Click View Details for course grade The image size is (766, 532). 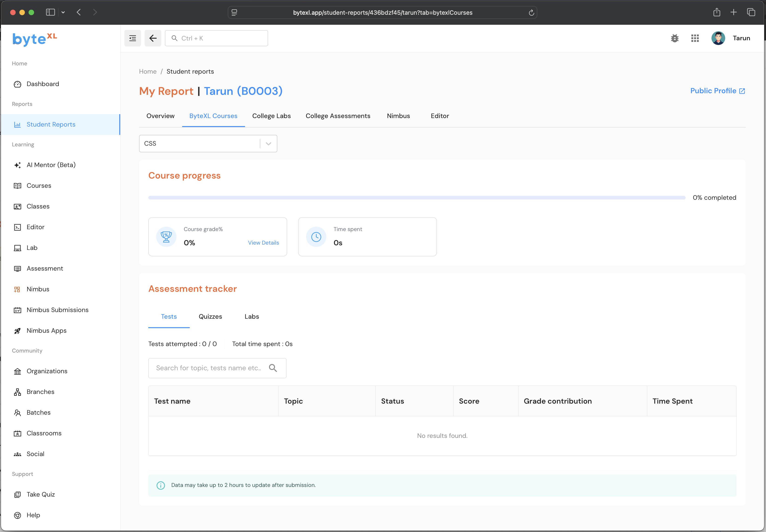[x=263, y=243]
